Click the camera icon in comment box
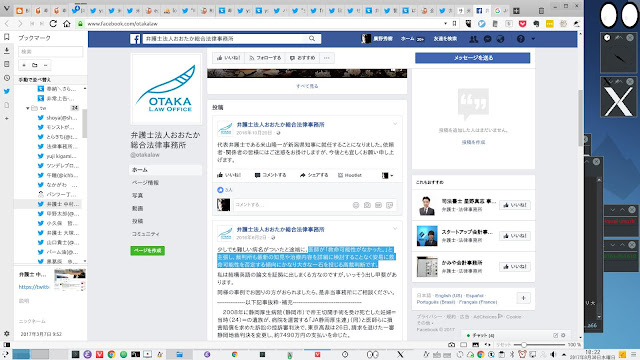This screenshot has width=640, height=360. 367,205
